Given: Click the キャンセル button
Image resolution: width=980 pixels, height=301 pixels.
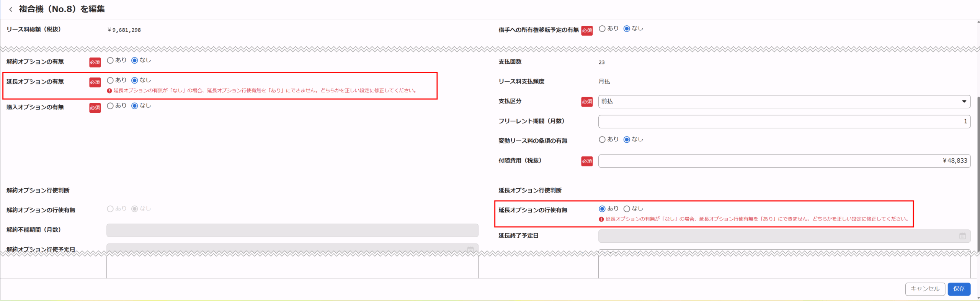Looking at the screenshot, I should click(925, 289).
